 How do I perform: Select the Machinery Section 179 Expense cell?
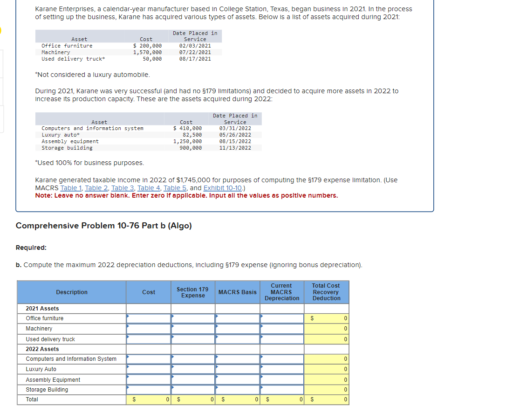tap(193, 329)
